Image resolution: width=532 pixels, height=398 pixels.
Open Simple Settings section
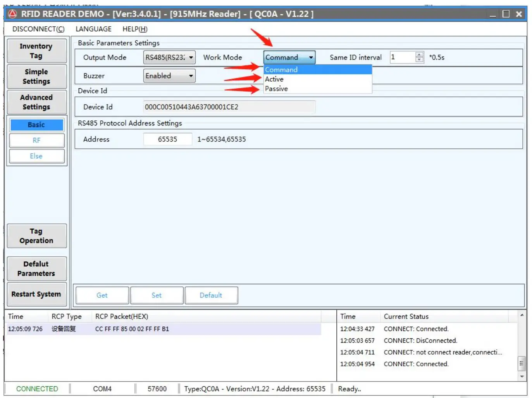point(36,76)
